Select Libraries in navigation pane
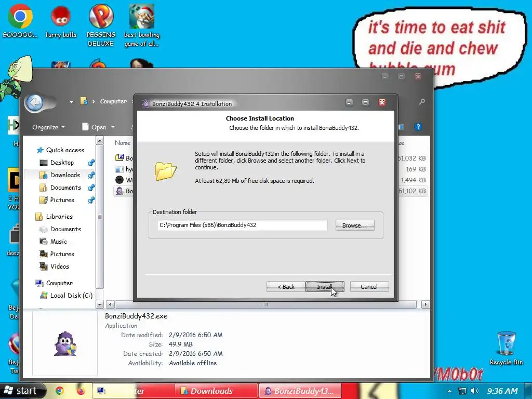 tap(54, 217)
